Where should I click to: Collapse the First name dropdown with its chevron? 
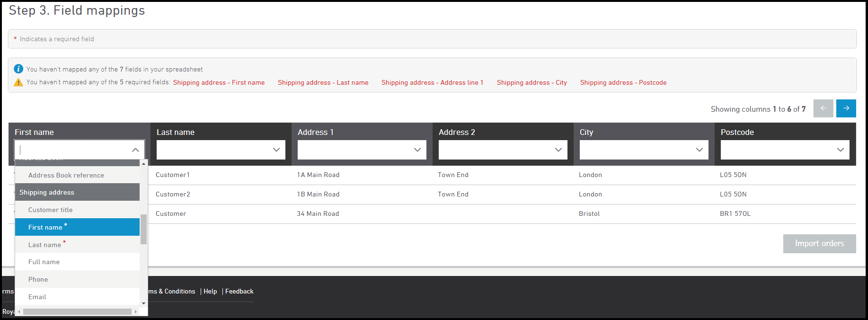(x=135, y=150)
